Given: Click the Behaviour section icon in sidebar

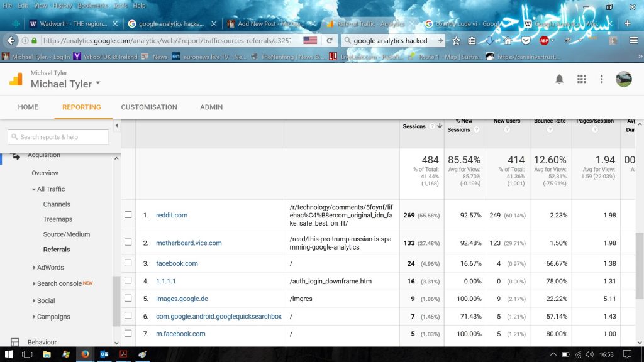Looking at the screenshot, I should pos(15,342).
